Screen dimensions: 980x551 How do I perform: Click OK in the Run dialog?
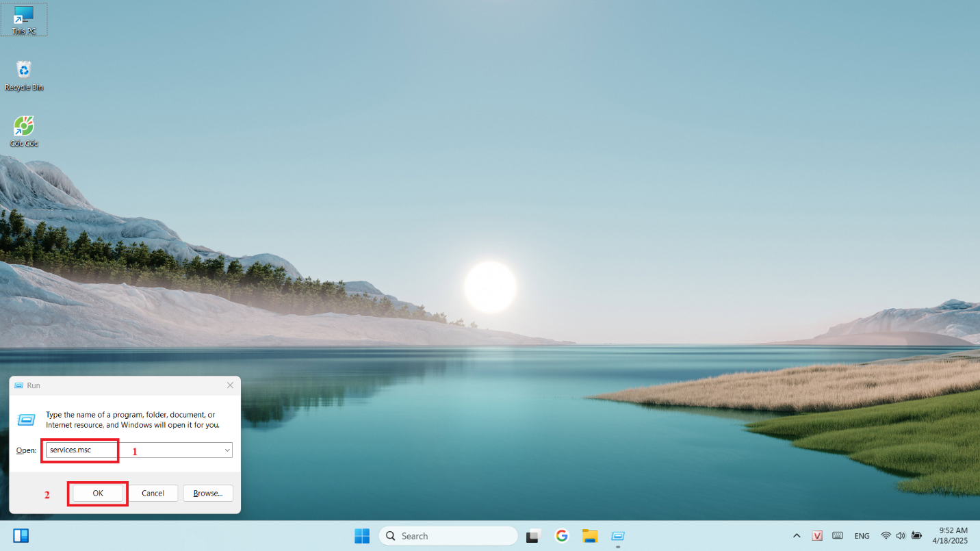98,493
